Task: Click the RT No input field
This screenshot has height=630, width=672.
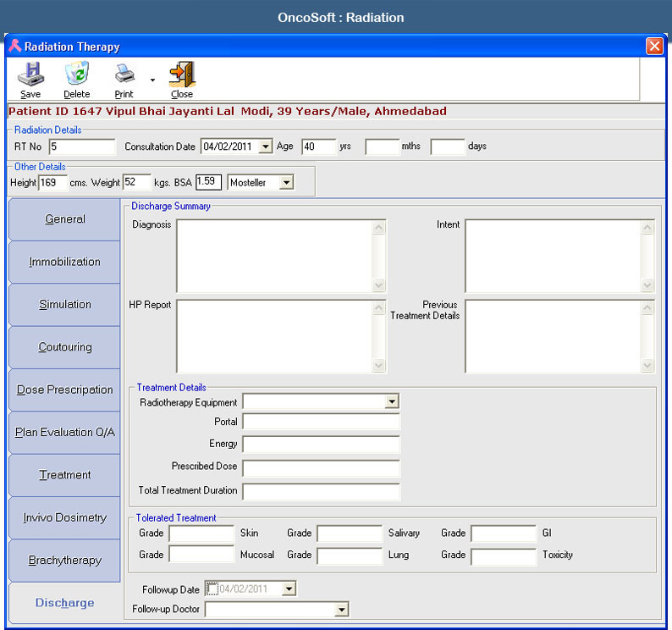Action: pyautogui.click(x=82, y=146)
